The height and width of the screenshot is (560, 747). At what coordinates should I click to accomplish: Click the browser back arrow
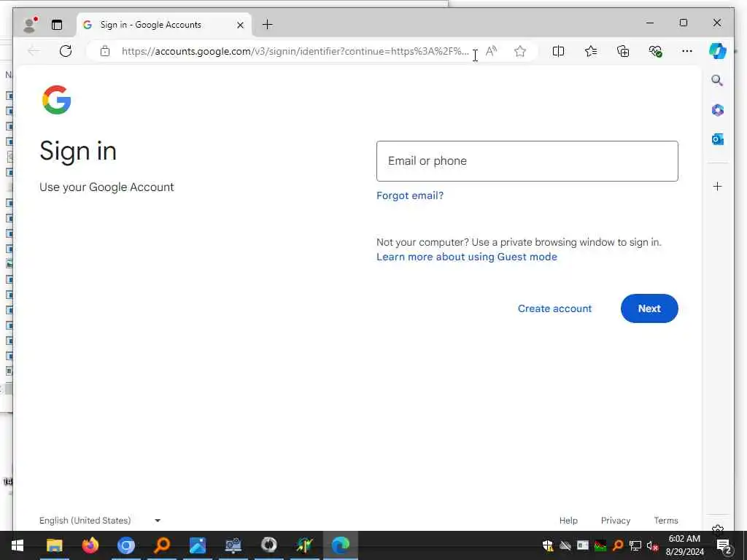[x=34, y=51]
